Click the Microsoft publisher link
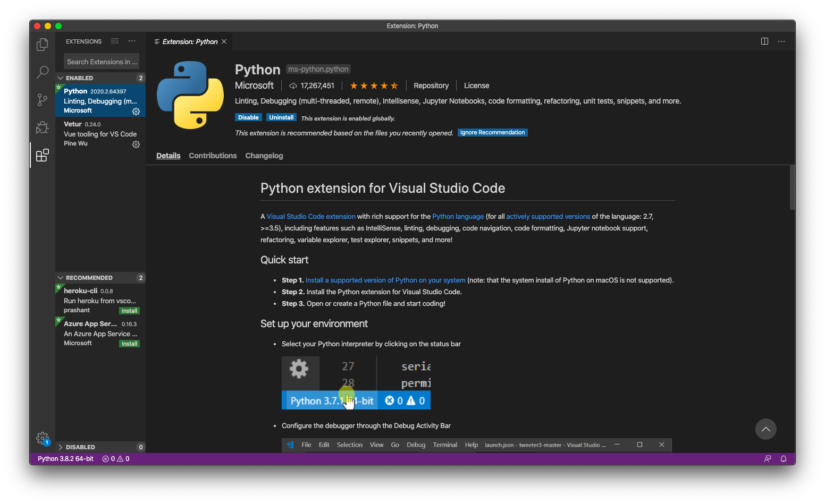 click(x=254, y=86)
